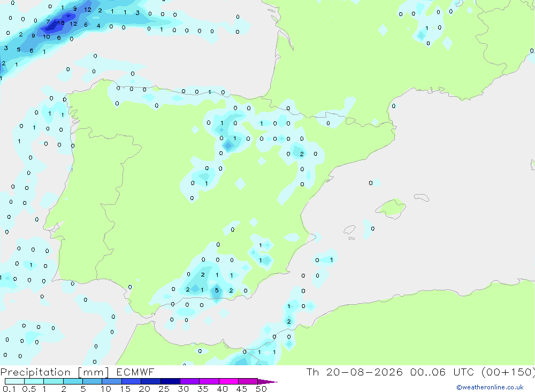Click the legend swatch between 45 and 50

(248, 381)
